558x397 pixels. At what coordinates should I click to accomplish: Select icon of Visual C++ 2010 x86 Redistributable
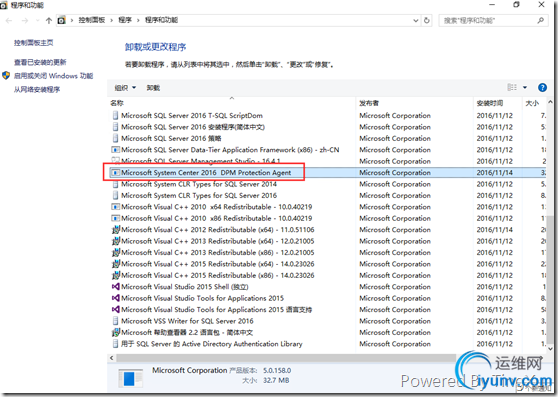115,218
